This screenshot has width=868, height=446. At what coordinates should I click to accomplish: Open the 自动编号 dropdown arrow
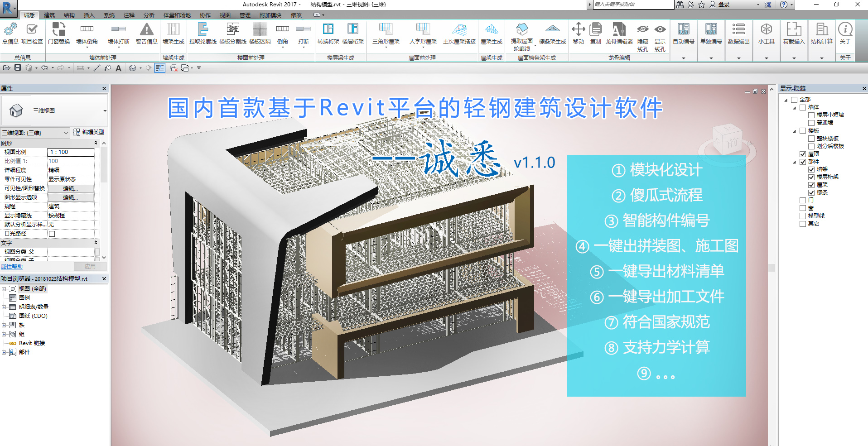683,58
